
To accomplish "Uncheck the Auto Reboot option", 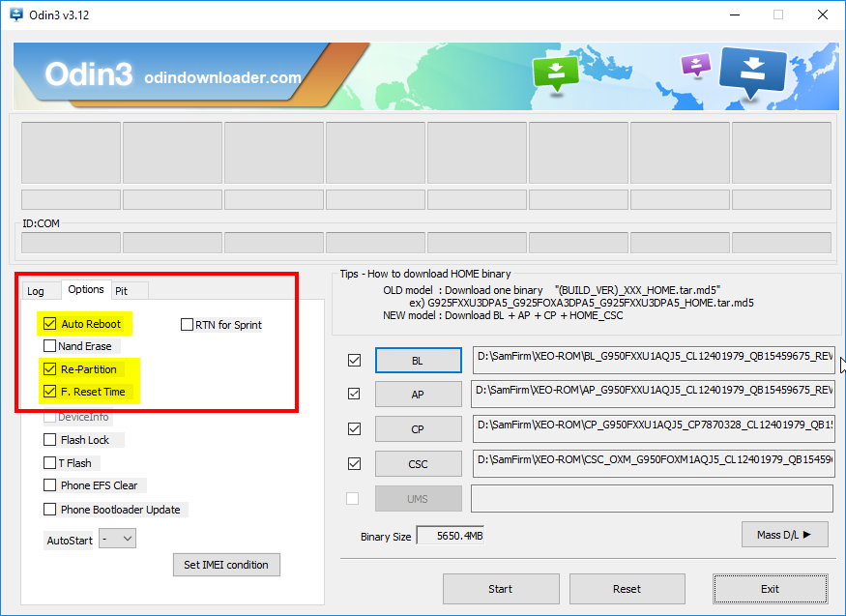I will 49,324.
